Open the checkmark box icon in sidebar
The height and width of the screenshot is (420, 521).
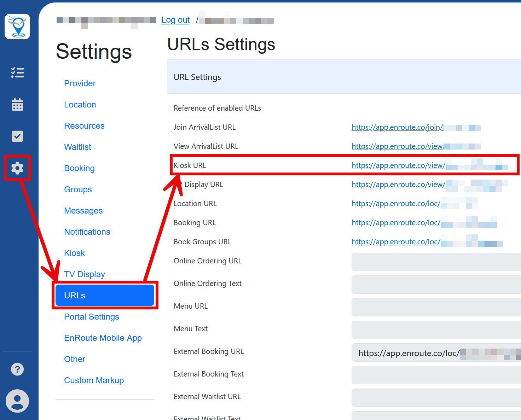pyautogui.click(x=17, y=136)
